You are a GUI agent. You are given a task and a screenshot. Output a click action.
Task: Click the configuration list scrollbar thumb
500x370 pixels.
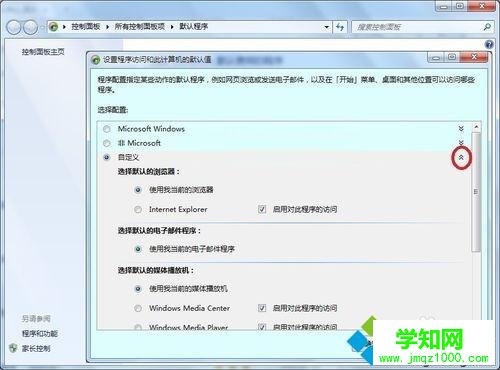pyautogui.click(x=476, y=192)
